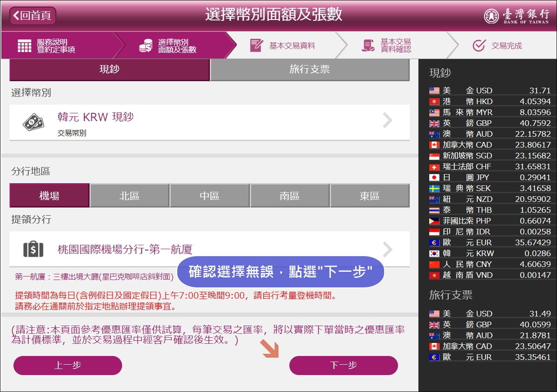Select the 北區 branch region

point(129,196)
